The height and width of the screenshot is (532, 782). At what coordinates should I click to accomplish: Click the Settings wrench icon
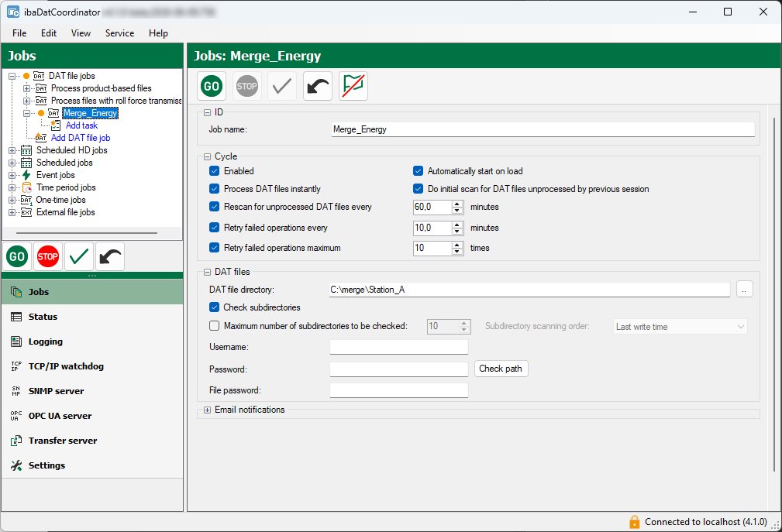pos(16,465)
